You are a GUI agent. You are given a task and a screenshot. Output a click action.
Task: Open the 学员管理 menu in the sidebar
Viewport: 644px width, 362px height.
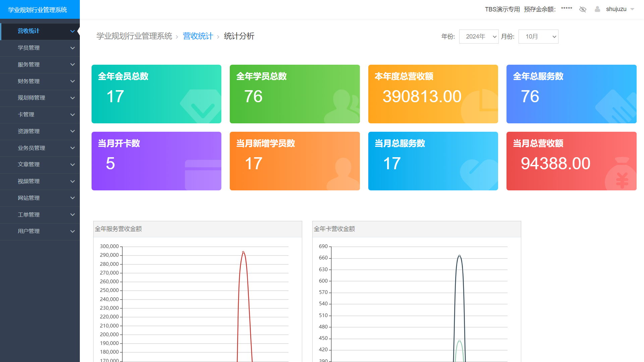tap(40, 48)
